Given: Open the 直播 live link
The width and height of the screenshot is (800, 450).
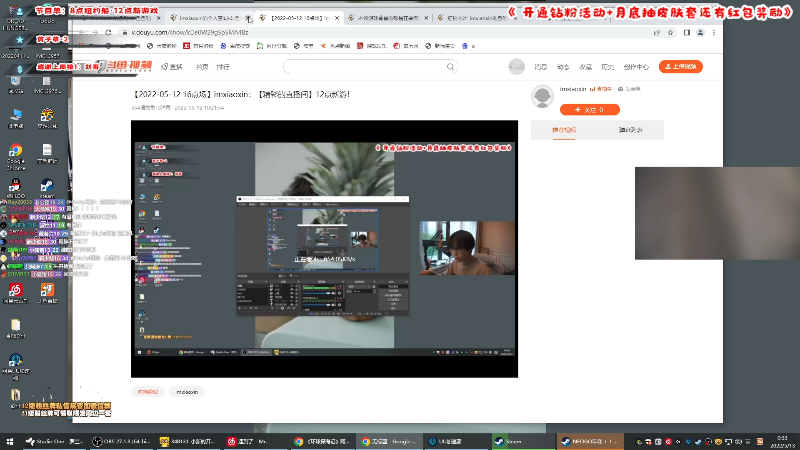Looking at the screenshot, I should point(172,67).
